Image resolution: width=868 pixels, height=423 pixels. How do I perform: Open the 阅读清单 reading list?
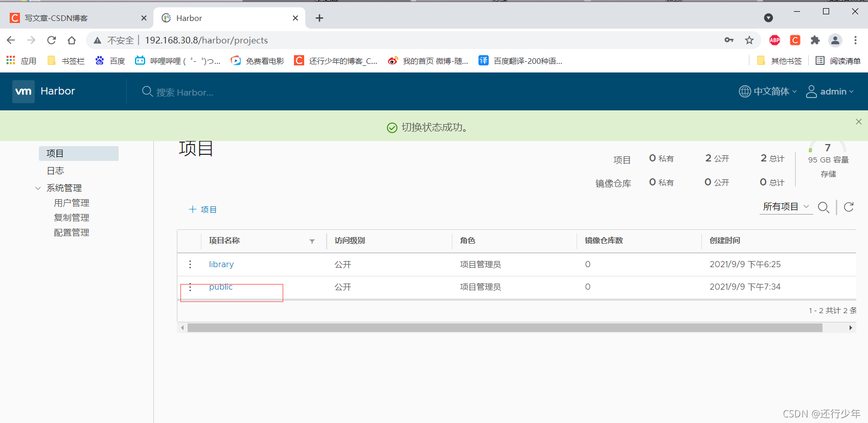click(x=838, y=61)
